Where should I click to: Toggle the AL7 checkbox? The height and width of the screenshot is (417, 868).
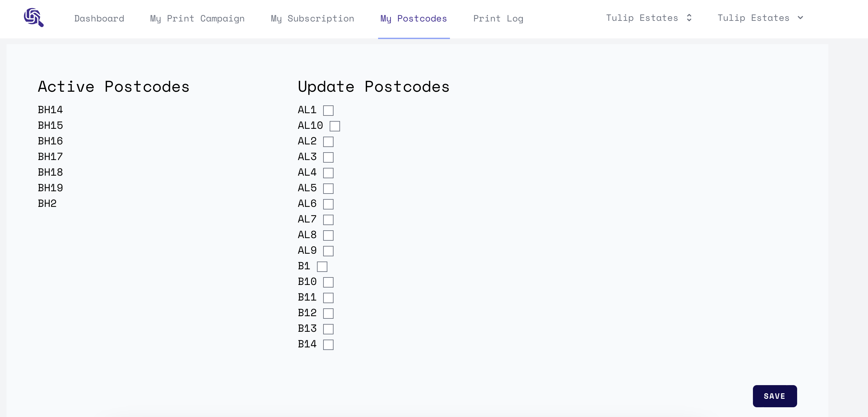(328, 220)
